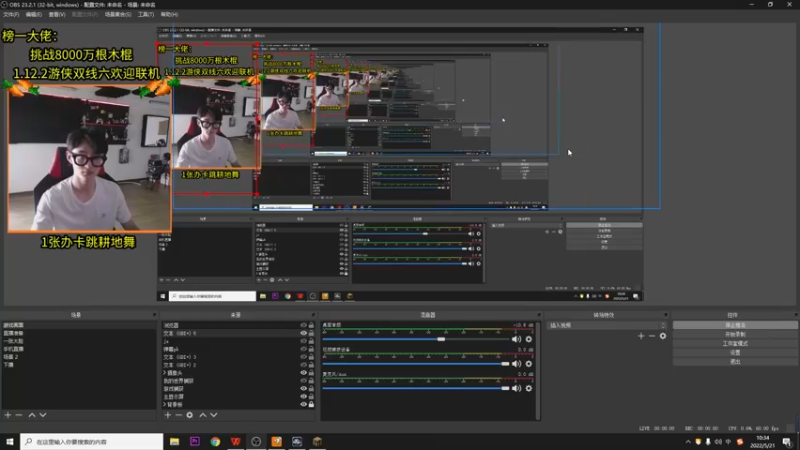
Task: Toggle lock of the 背景板 source
Action: point(311,404)
